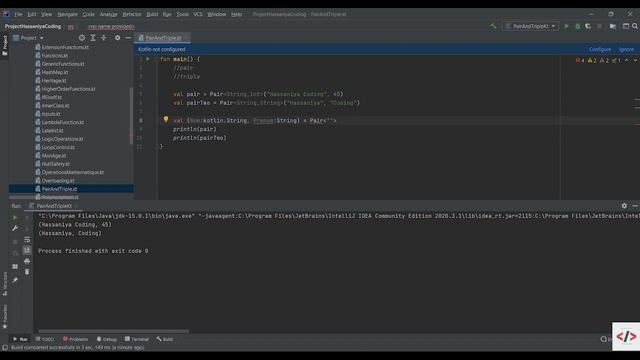Open ExtensionFunctions.kt in project tree

65,47
